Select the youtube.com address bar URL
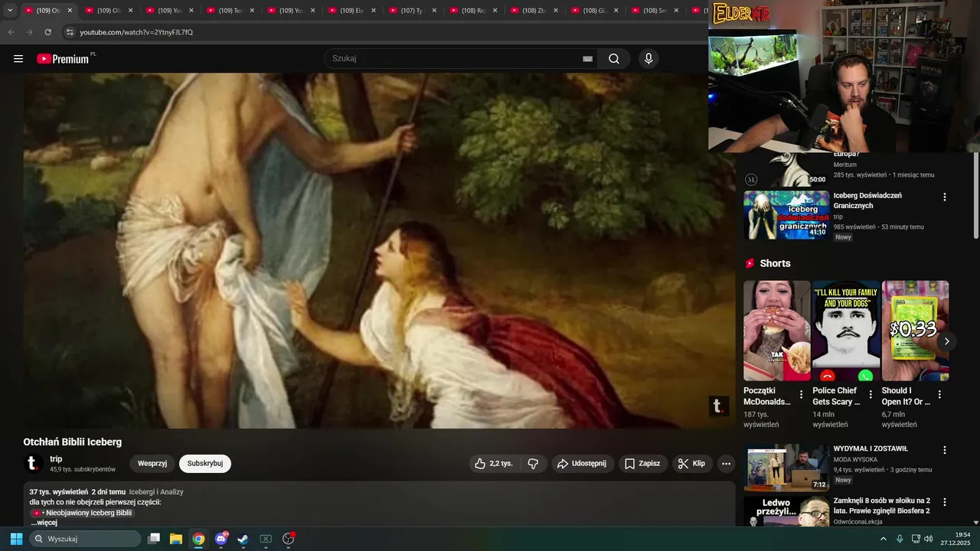Viewport: 980px width, 551px height. click(136, 32)
